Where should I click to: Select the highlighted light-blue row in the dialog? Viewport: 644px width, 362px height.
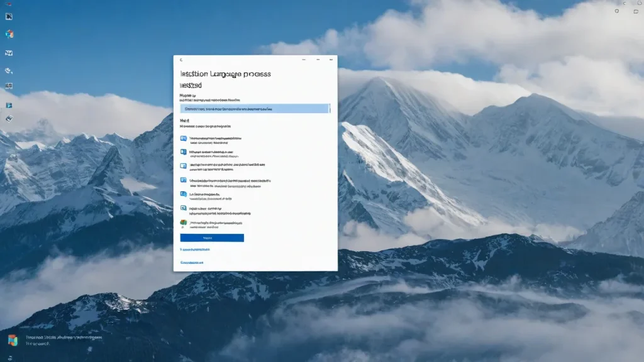(x=255, y=109)
